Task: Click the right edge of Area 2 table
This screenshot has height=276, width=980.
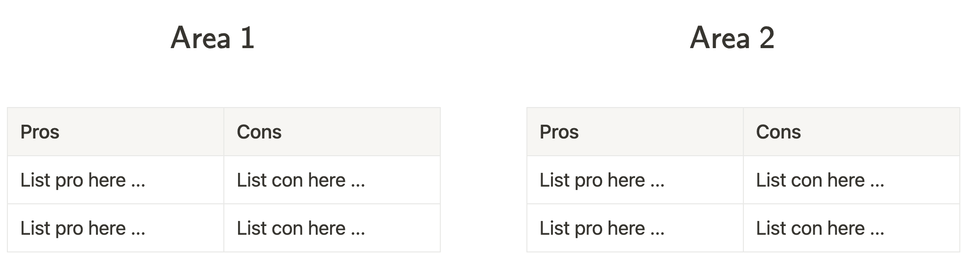Action: 960,180
